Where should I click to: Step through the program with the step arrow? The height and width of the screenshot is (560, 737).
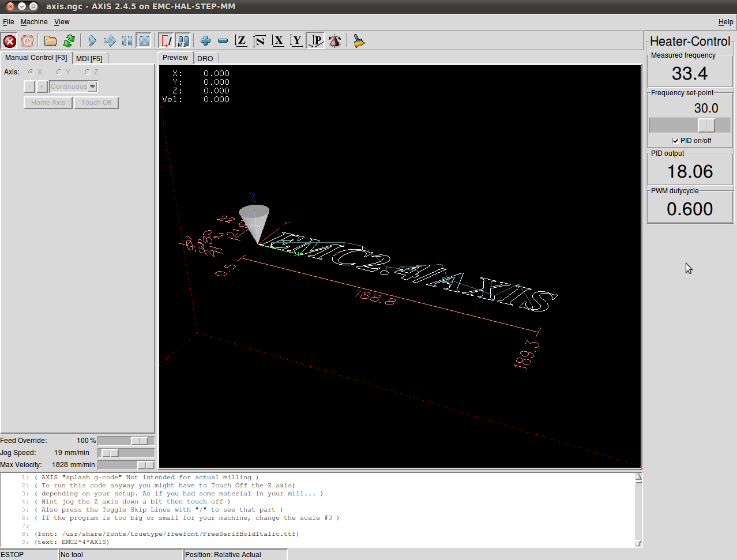point(110,41)
